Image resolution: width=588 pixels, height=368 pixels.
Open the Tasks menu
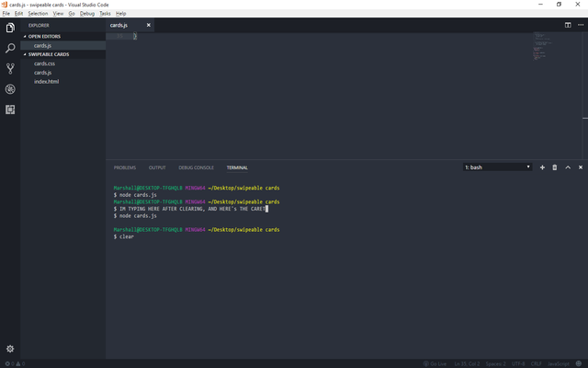(105, 14)
